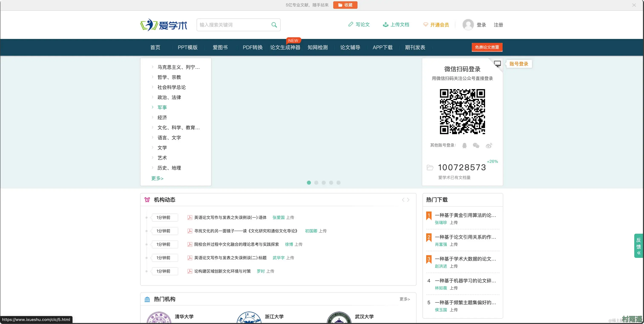Select the second carousel dot

(x=316, y=183)
